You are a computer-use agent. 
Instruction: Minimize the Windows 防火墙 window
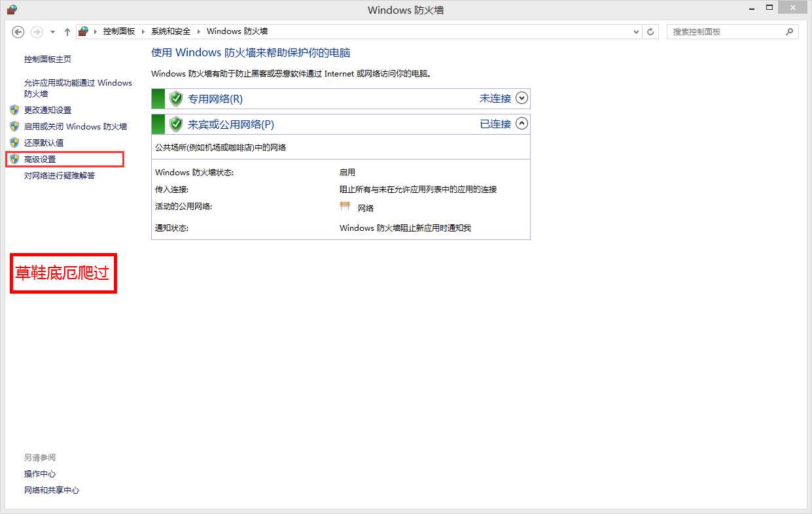coord(750,7)
